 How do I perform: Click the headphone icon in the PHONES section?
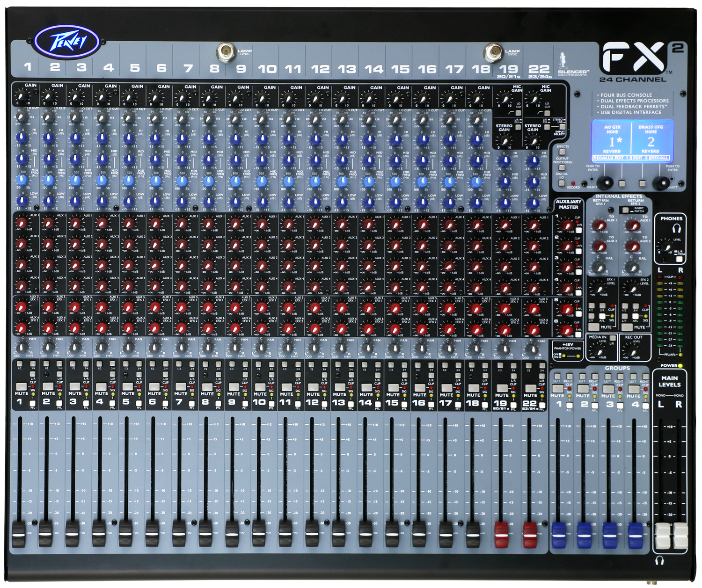[x=676, y=228]
